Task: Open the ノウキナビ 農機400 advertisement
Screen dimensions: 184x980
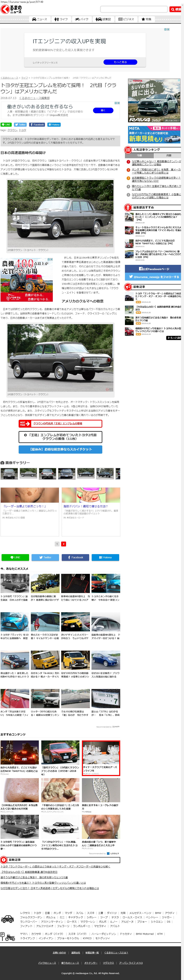Action: (27, 280)
